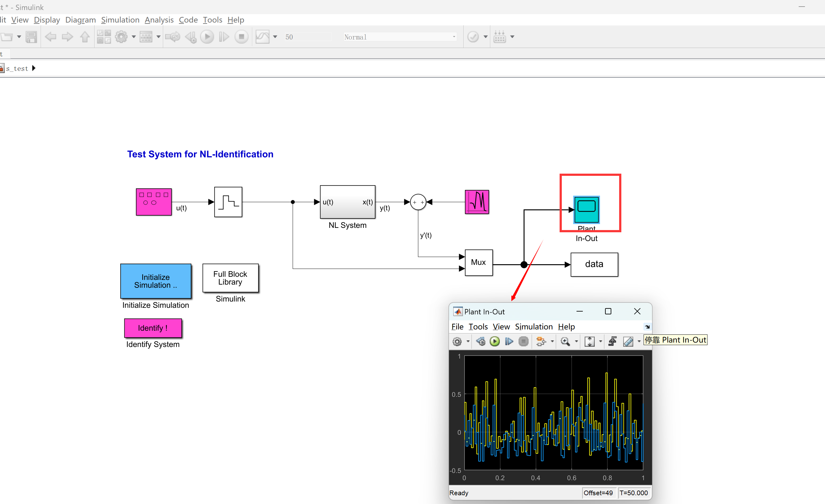825x504 pixels.
Task: Open the Analysis menu
Action: pyautogui.click(x=158, y=19)
